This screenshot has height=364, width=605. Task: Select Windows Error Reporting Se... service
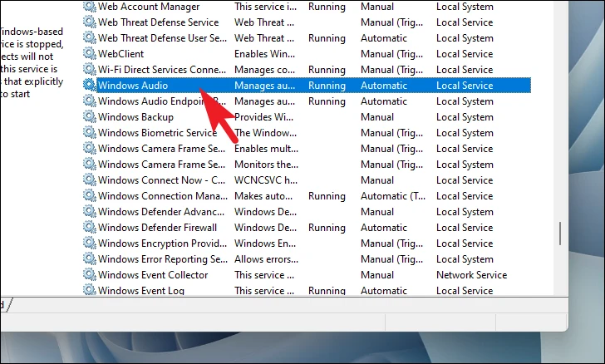(x=162, y=260)
